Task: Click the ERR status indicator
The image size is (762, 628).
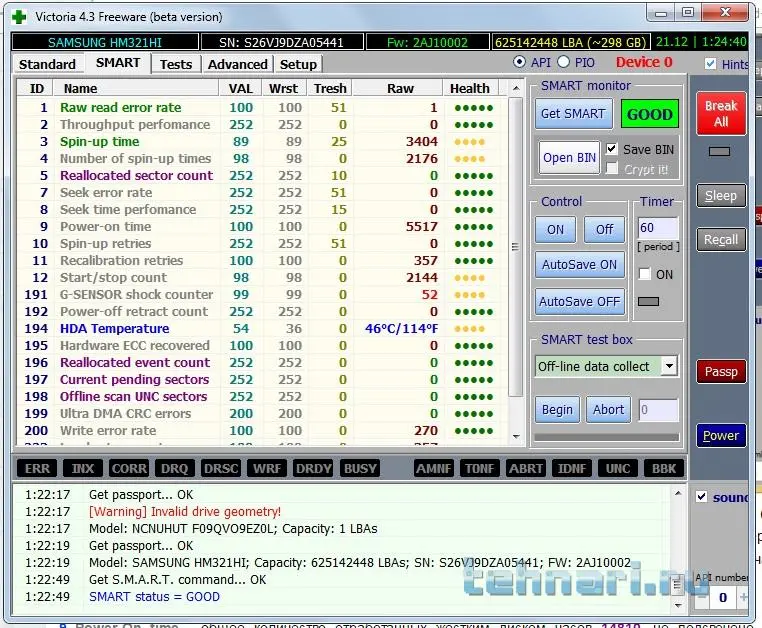Action: point(38,468)
